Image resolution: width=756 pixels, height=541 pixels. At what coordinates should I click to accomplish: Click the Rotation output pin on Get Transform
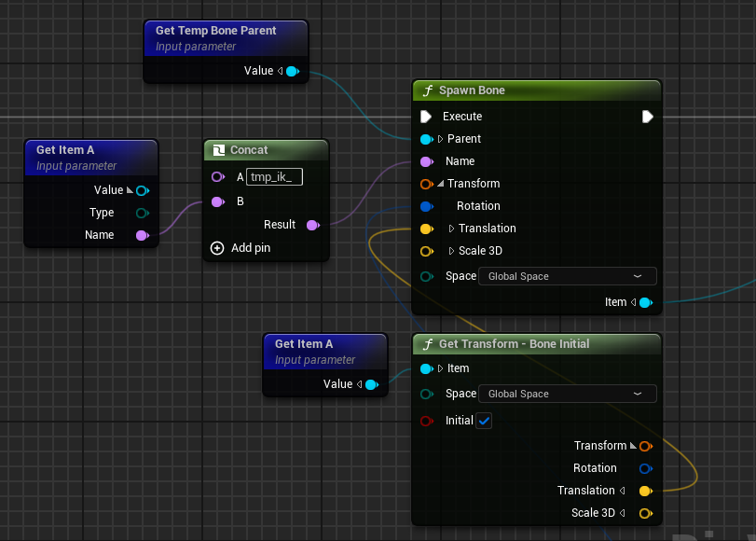(x=646, y=468)
